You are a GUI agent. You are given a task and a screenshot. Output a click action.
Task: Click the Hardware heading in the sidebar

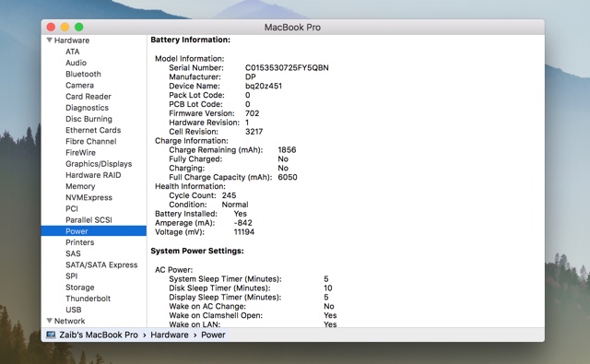coord(72,41)
